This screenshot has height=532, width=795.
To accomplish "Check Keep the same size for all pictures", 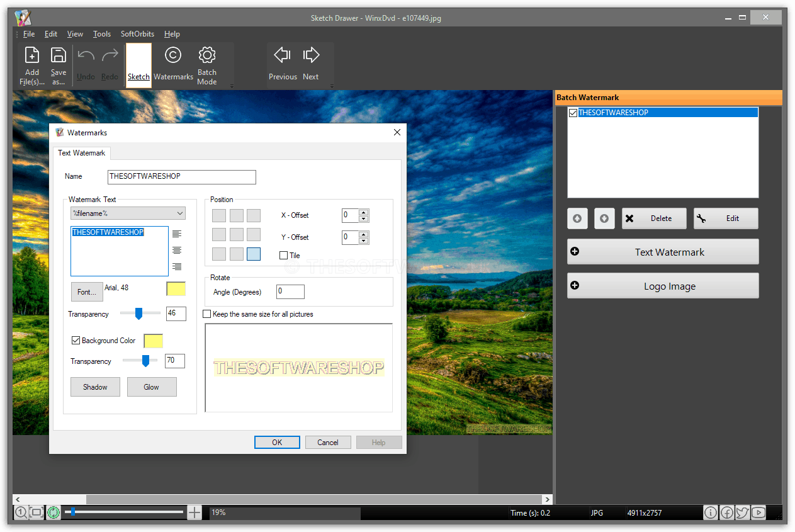I will pos(206,314).
